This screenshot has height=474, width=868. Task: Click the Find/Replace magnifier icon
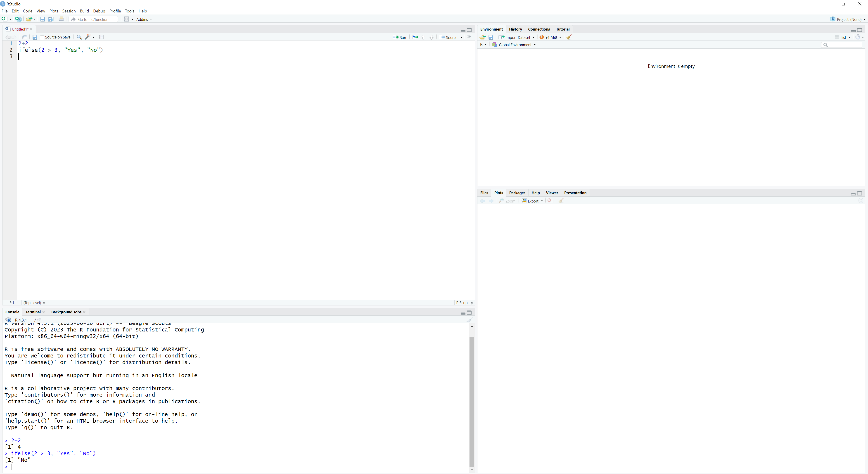pyautogui.click(x=79, y=37)
